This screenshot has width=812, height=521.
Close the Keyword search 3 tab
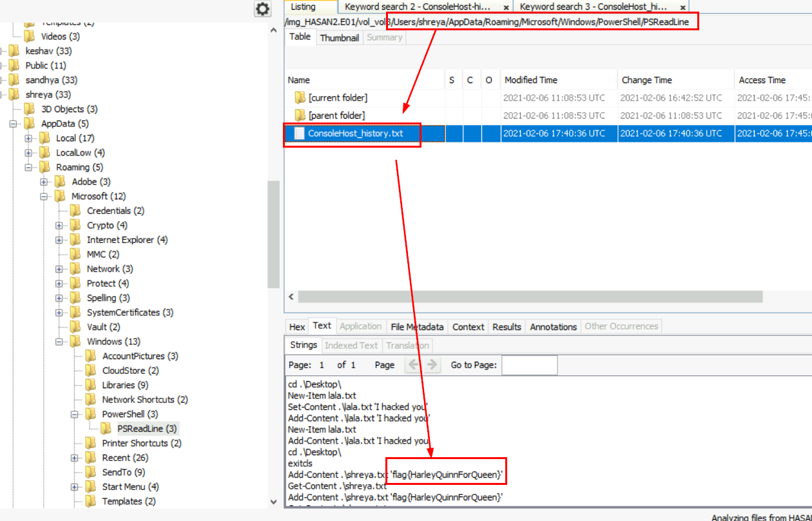(x=683, y=7)
